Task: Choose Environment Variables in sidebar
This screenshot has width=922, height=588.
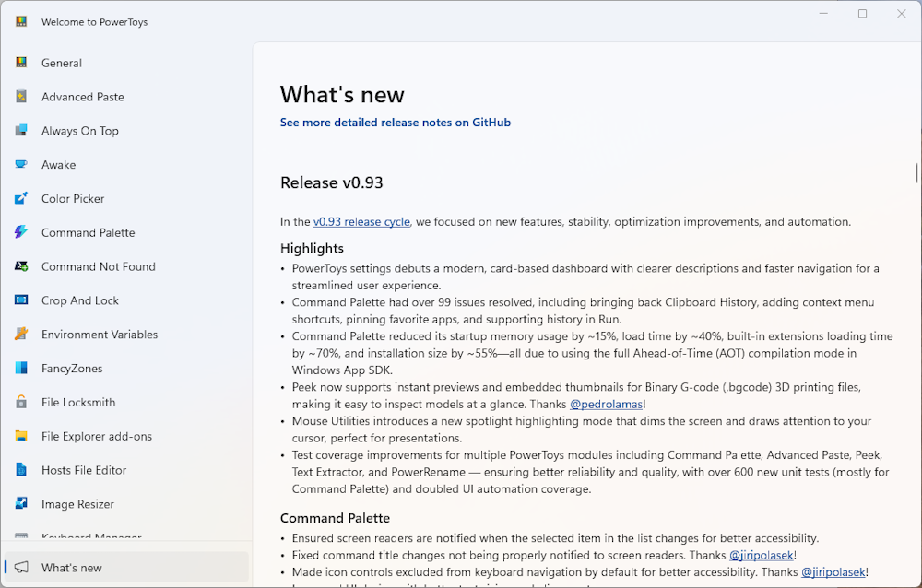Action: pyautogui.click(x=125, y=335)
